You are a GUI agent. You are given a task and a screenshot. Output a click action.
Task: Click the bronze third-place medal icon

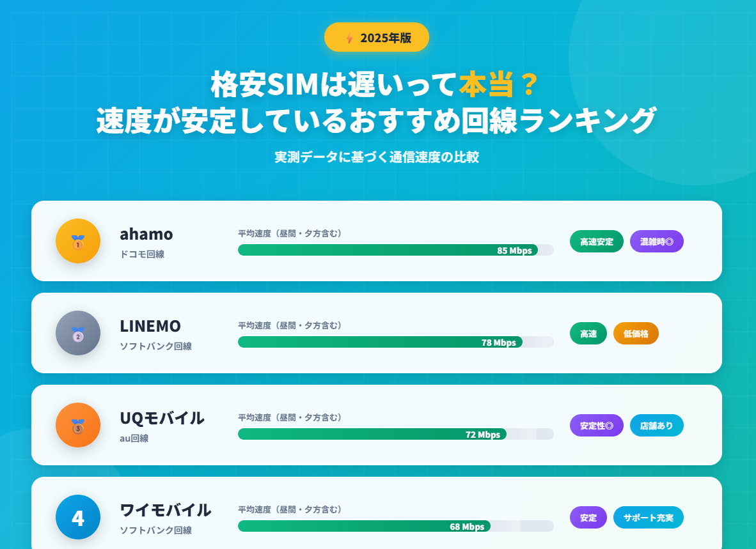coord(78,425)
